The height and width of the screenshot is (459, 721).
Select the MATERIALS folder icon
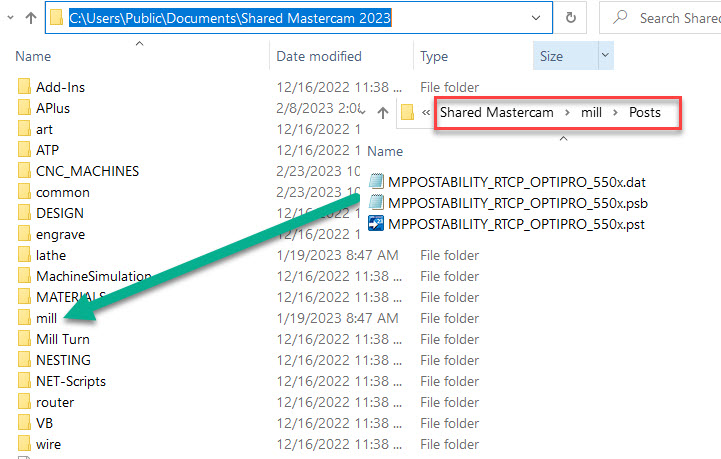pos(24,297)
